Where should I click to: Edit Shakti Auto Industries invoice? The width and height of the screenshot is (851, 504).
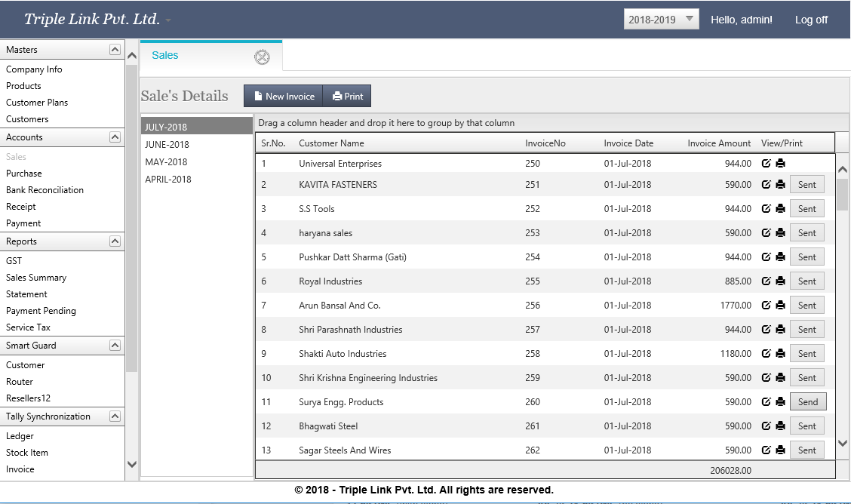(766, 353)
